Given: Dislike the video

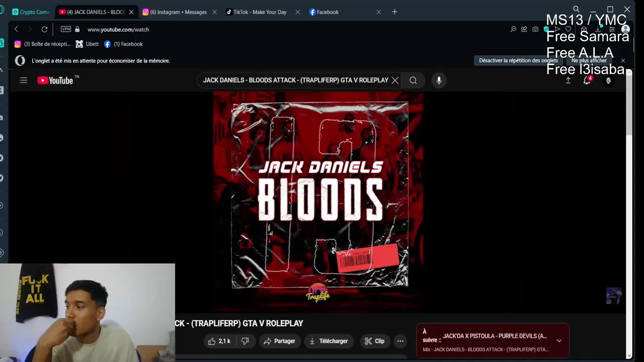Looking at the screenshot, I should click(x=245, y=341).
